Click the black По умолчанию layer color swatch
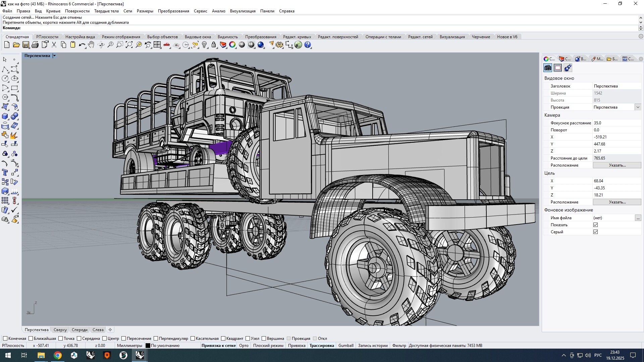644x362 pixels. point(148,346)
